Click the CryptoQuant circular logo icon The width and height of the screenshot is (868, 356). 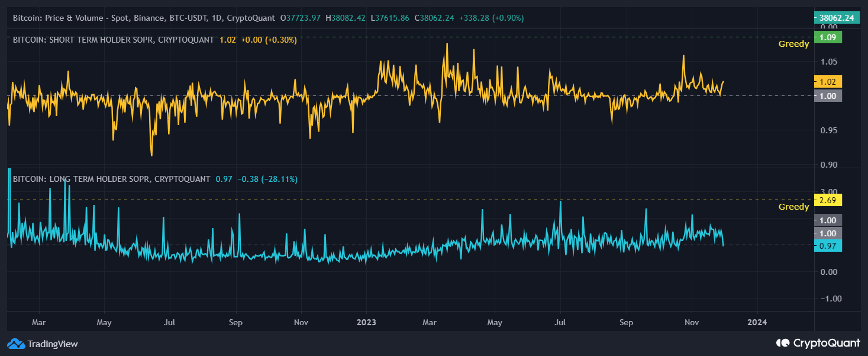pyautogui.click(x=783, y=343)
